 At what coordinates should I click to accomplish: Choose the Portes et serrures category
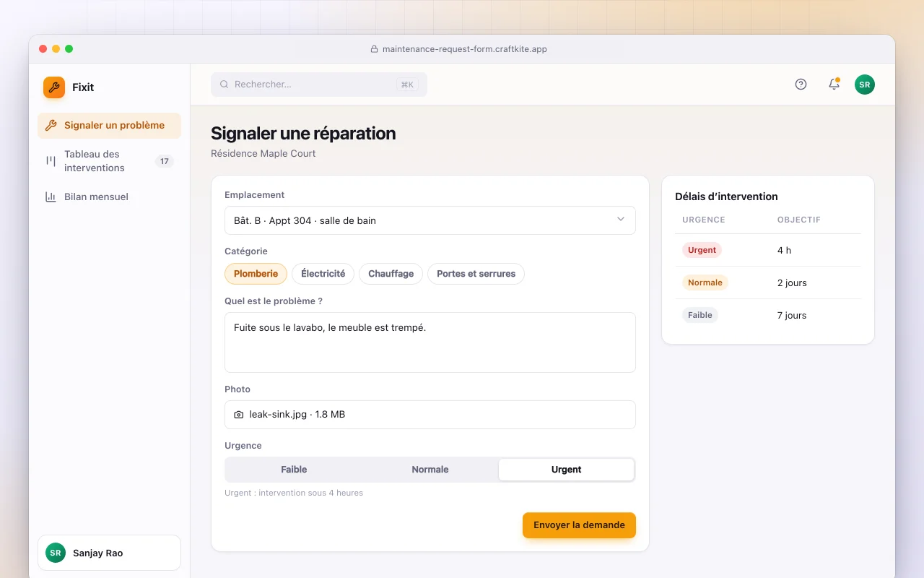tap(476, 274)
